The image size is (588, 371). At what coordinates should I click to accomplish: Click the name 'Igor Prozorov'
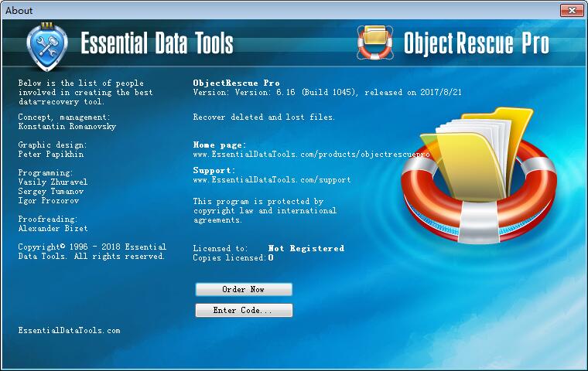tap(49, 201)
